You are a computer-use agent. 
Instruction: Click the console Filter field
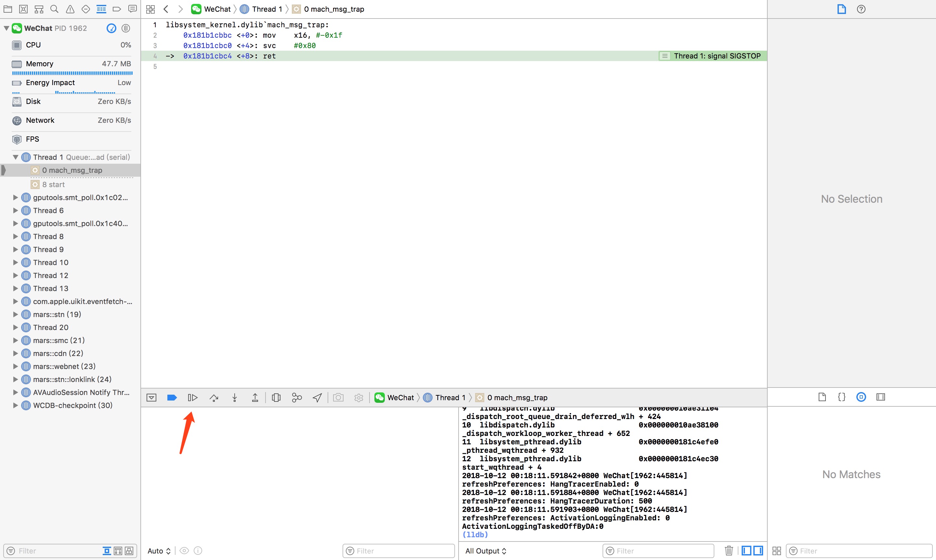658,551
